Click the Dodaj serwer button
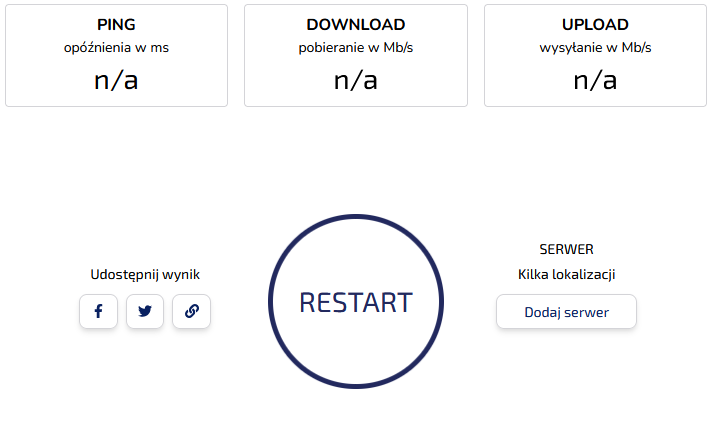 click(x=566, y=312)
